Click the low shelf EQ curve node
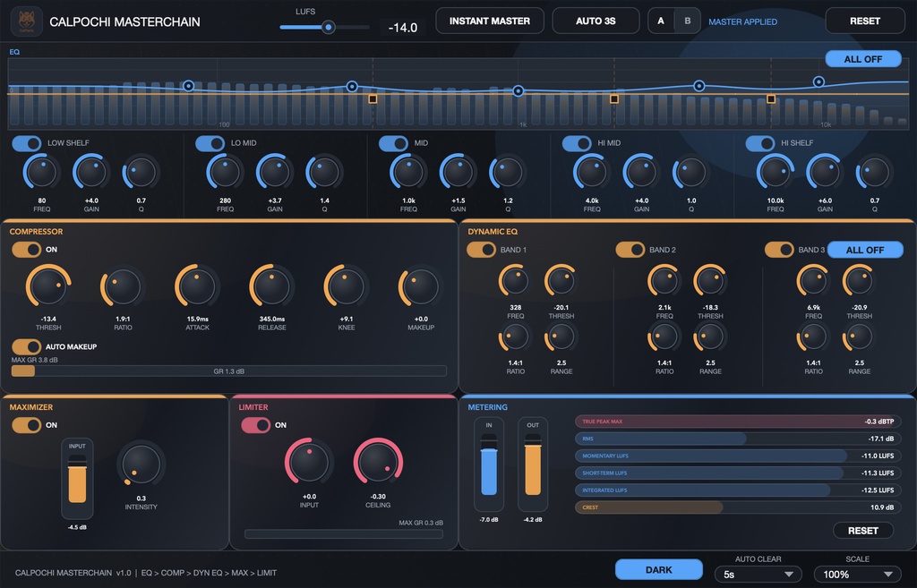The height and width of the screenshot is (588, 917). 188,86
